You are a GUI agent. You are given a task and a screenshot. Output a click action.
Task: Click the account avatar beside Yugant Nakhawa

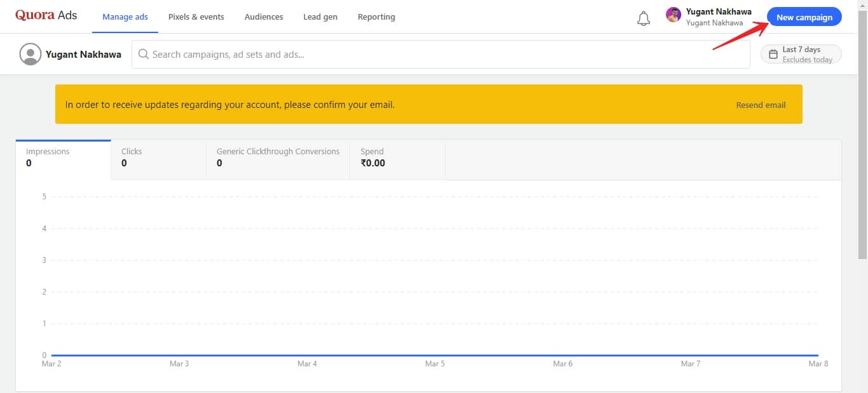coord(31,55)
